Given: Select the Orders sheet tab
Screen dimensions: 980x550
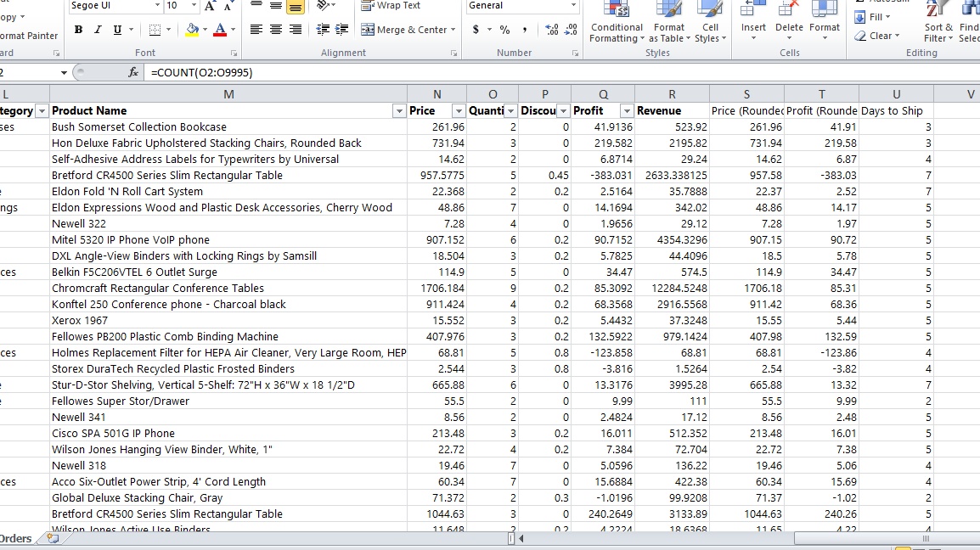Looking at the screenshot, I should tap(15, 538).
